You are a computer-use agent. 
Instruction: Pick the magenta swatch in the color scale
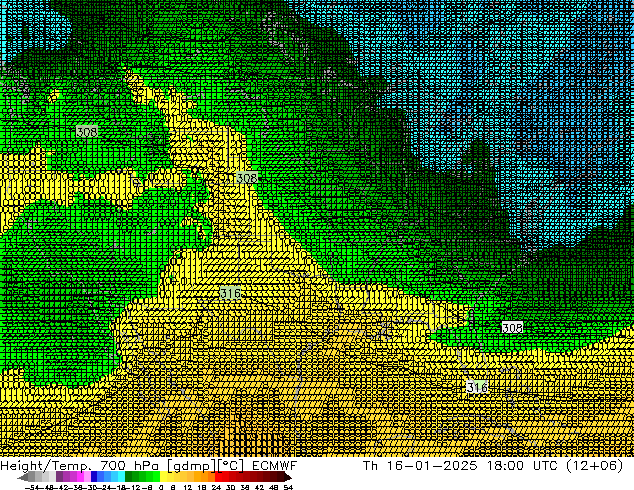tap(79, 478)
